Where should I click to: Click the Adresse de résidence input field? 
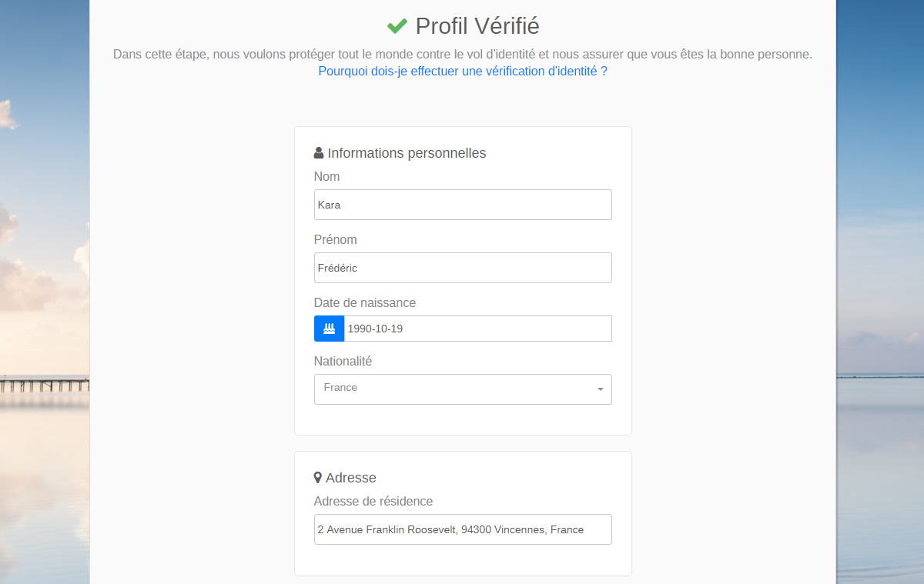(463, 529)
